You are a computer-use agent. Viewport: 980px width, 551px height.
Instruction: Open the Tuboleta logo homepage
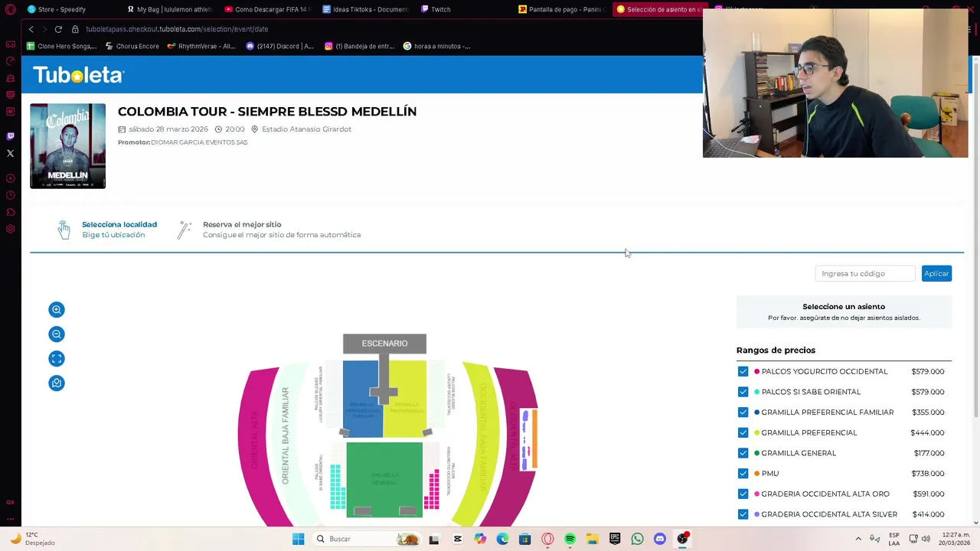tap(78, 75)
